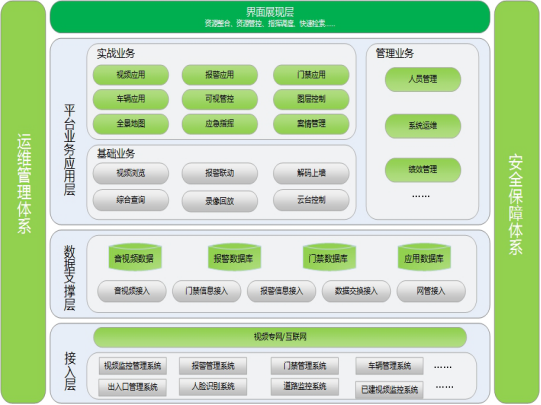Screen dimensions: 541x405
Task: Click the 系统运维 pill
Action: [x=423, y=126]
